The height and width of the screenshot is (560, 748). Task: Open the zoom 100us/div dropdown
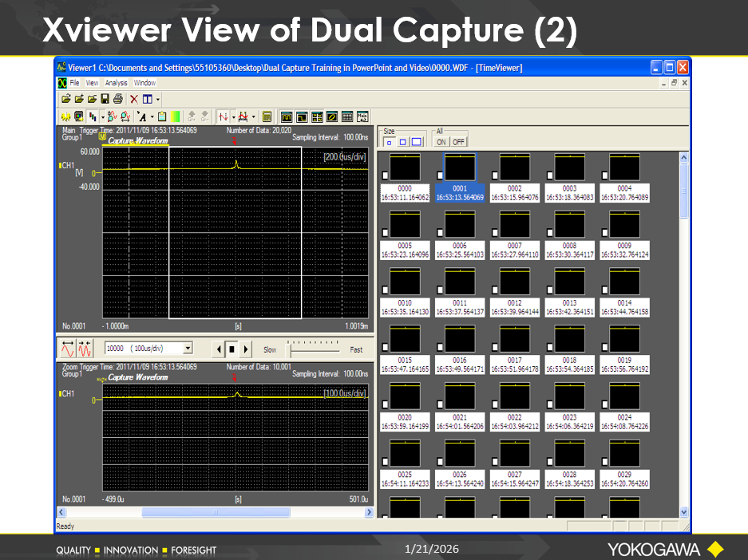point(188,349)
